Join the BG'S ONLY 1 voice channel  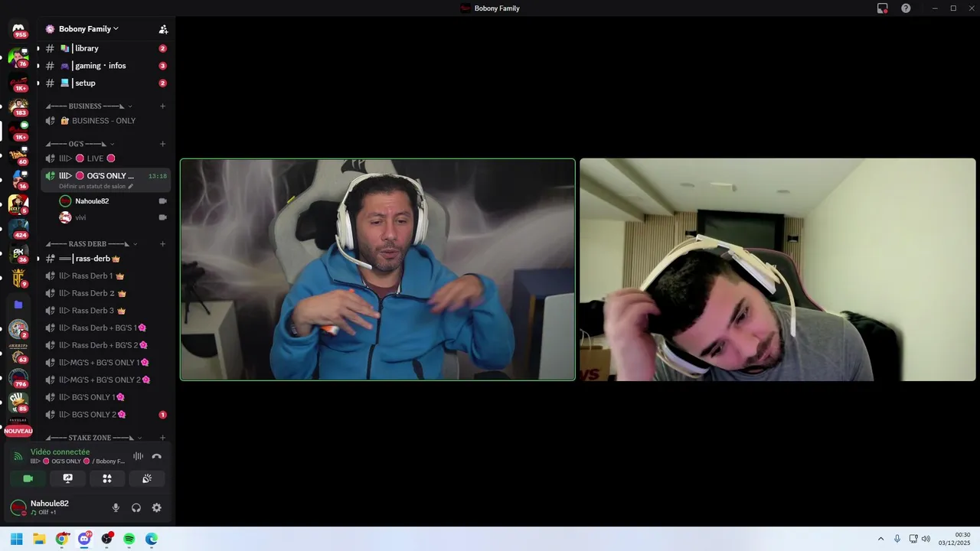(x=106, y=397)
